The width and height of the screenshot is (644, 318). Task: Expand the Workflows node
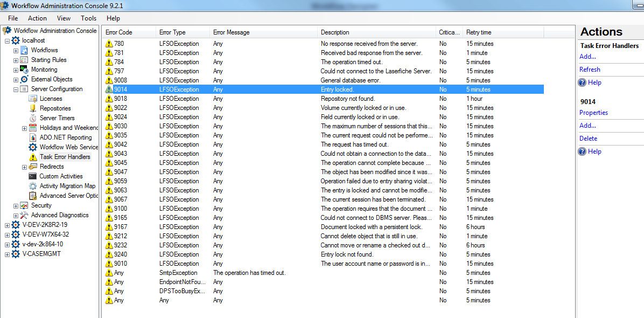point(16,51)
